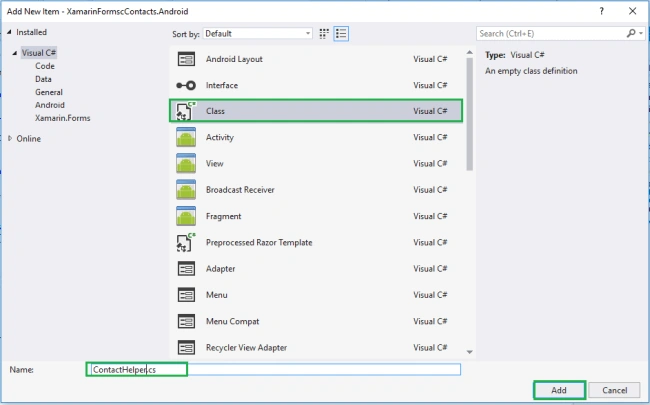Open the Sort by Default dropdown

257,34
